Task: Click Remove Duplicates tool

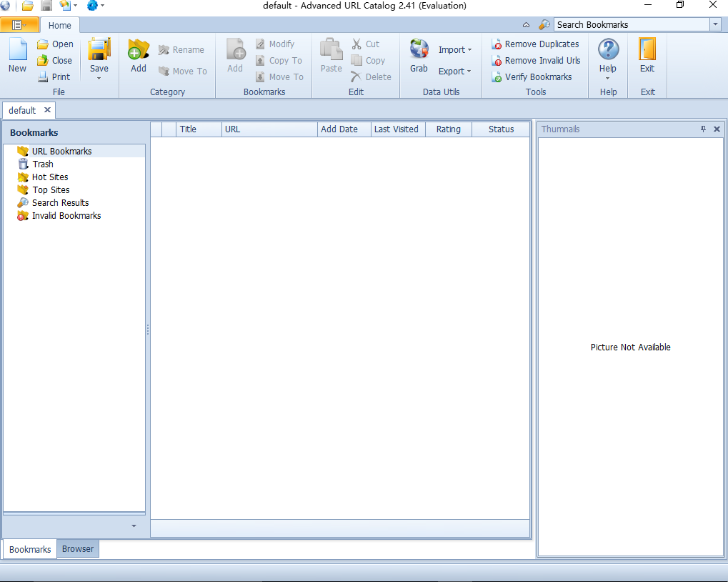Action: (536, 44)
